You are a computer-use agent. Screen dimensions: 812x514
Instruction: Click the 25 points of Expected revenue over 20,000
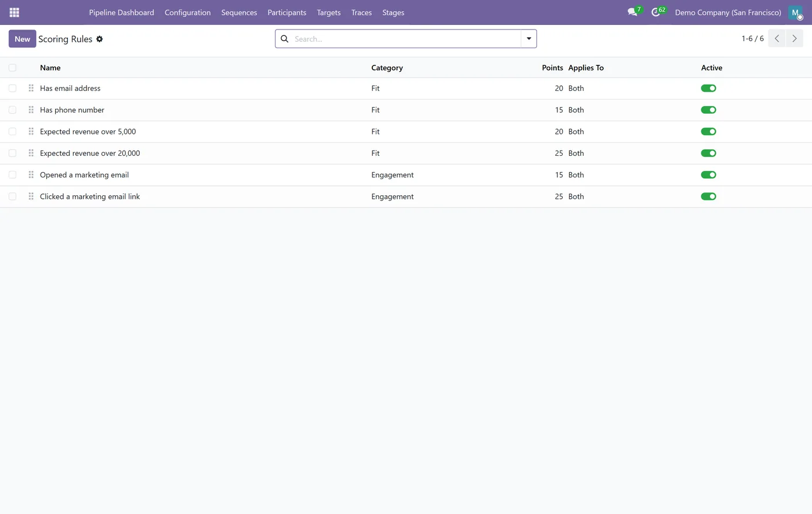click(559, 153)
